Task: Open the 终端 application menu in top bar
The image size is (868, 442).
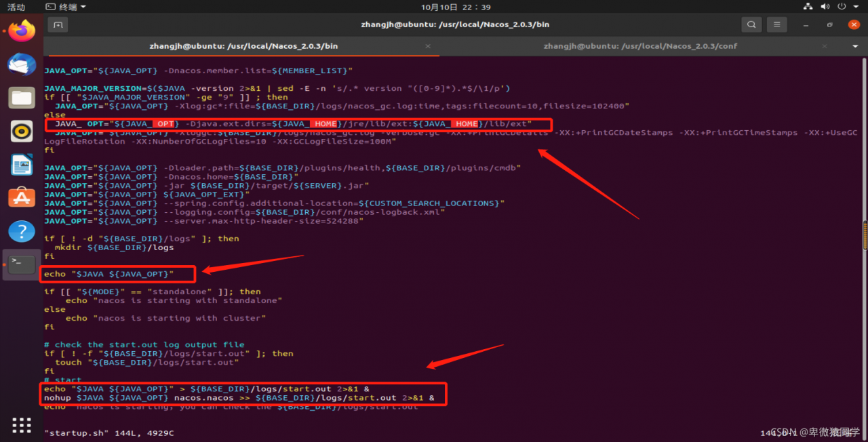Action: [x=66, y=7]
